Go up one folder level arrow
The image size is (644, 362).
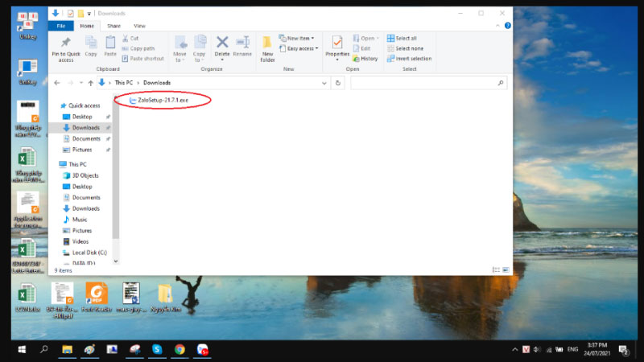(89, 82)
